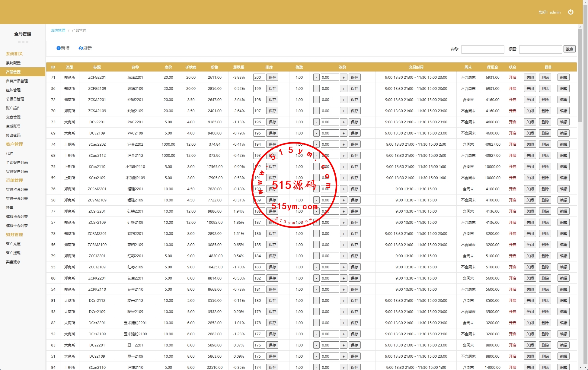The image size is (588, 370).
Task: Click the 名称 search input field
Action: pyautogui.click(x=482, y=49)
